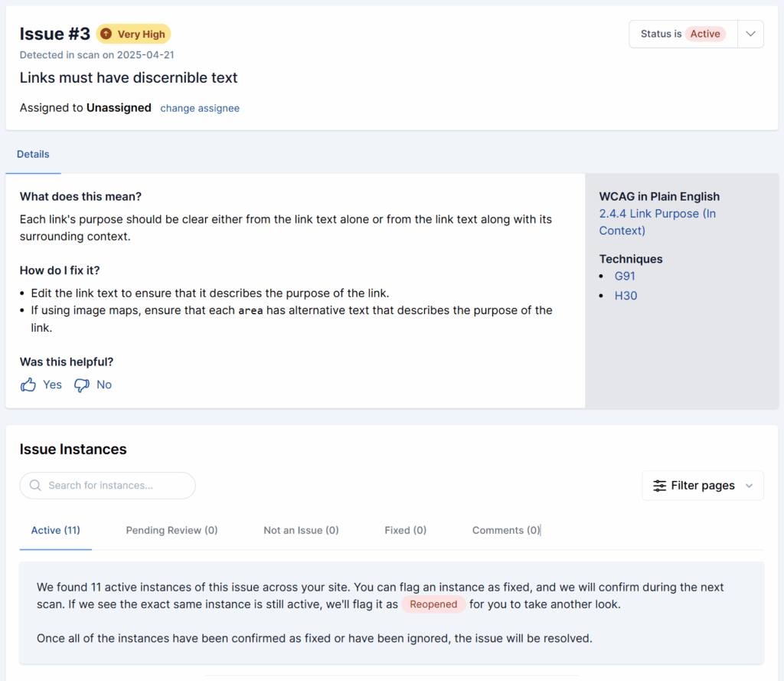Open the Comments (0) tab

(x=506, y=530)
